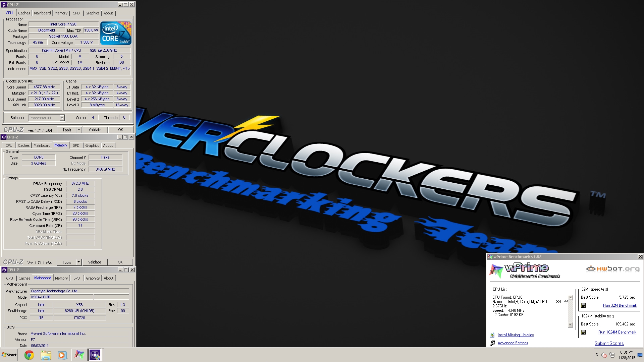Click Validate in CPU-Z Memory window

point(95,262)
